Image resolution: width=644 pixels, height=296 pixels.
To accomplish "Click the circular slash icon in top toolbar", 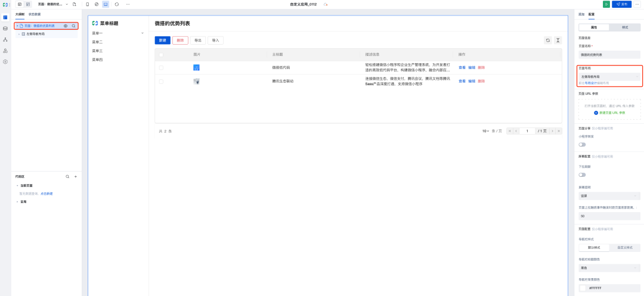I will pyautogui.click(x=97, y=4).
